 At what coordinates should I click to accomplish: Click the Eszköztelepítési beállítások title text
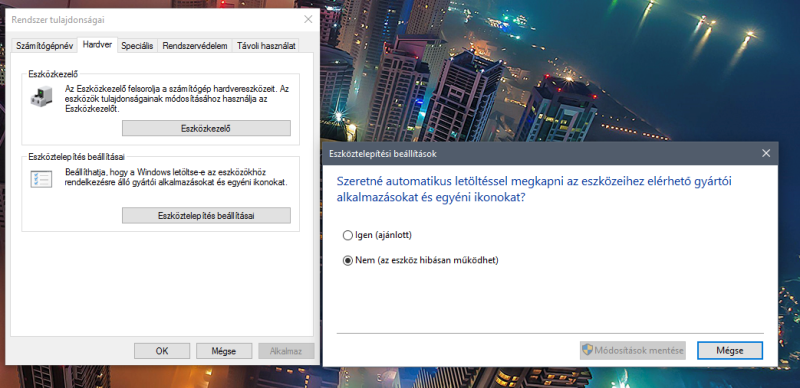(383, 153)
